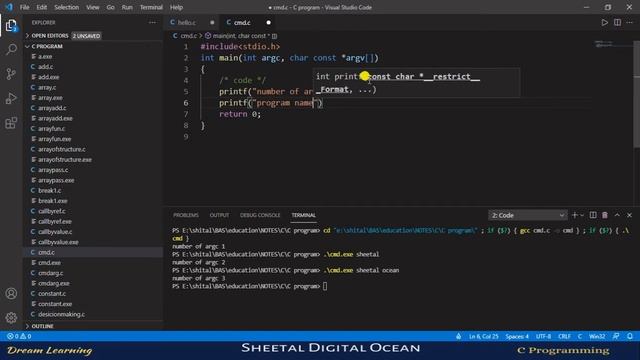640x360 pixels.
Task: Open notifications bell in status bar
Action: 630,336
